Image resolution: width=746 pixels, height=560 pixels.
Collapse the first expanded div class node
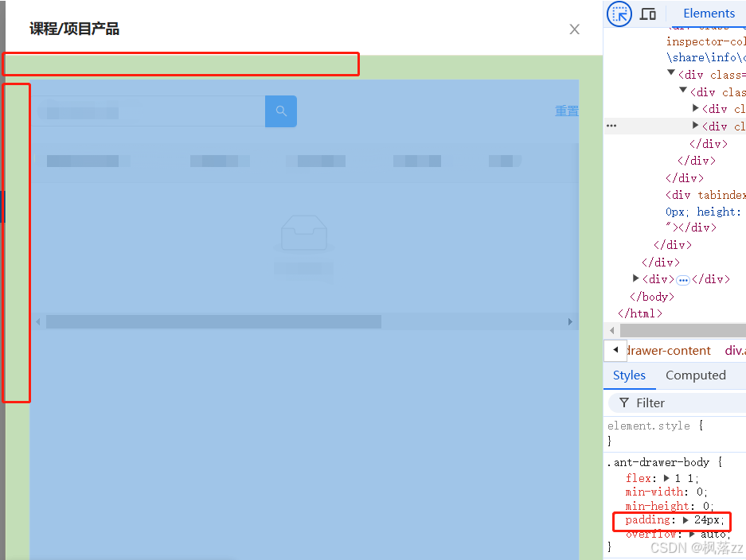pyautogui.click(x=671, y=72)
